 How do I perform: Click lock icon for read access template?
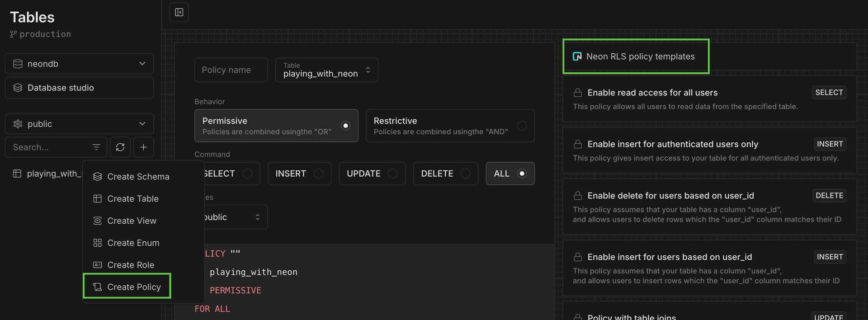577,93
